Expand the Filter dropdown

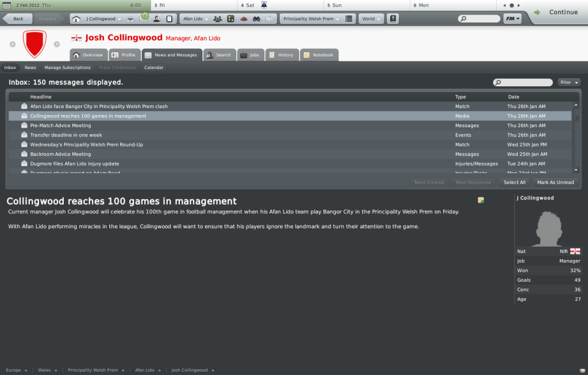(x=569, y=82)
